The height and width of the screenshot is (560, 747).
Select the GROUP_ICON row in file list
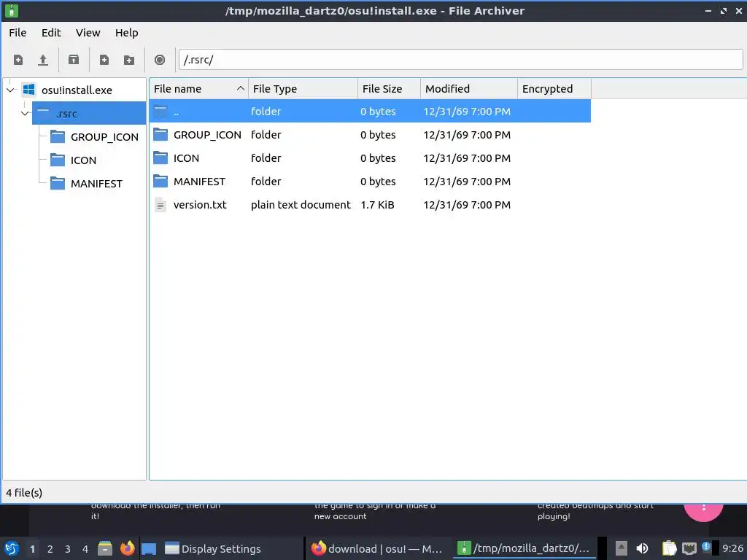[x=370, y=135]
